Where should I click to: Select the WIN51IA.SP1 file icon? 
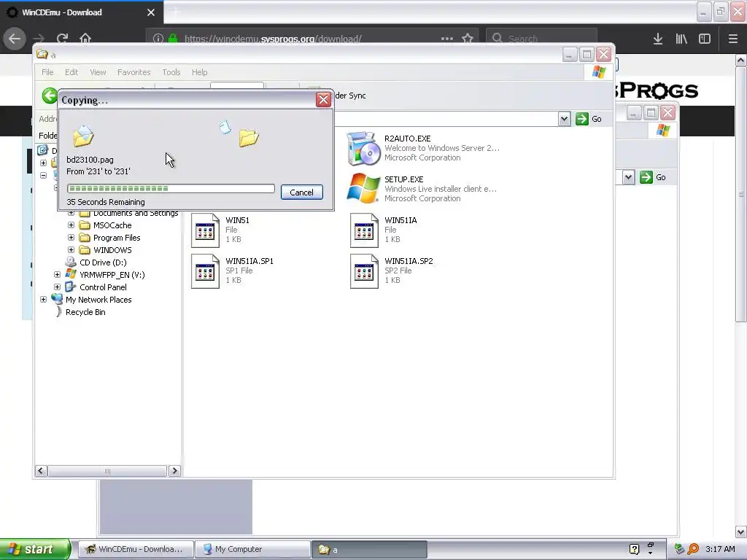coord(205,271)
